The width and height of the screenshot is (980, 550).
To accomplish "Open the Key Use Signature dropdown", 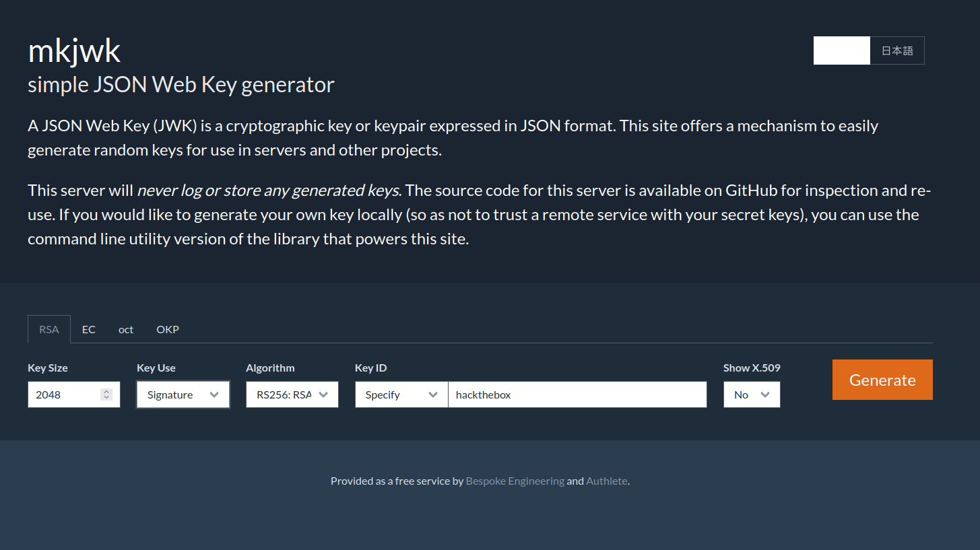I will pos(183,394).
